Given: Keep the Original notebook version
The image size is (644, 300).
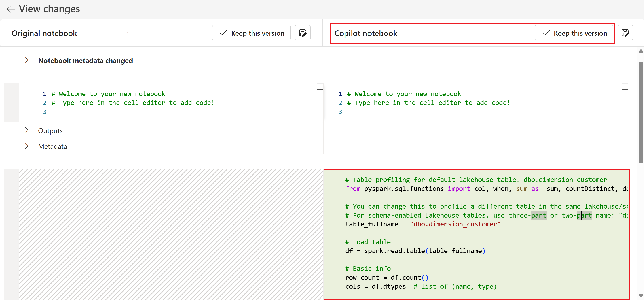Looking at the screenshot, I should tap(251, 33).
